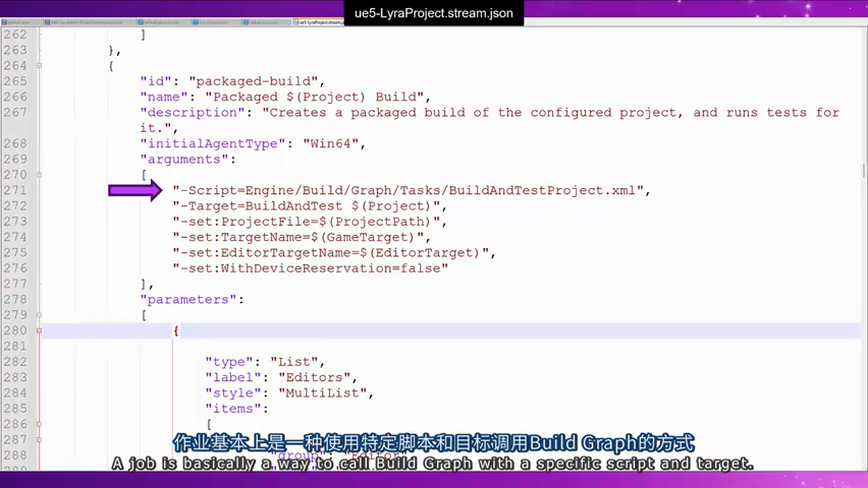Select line 271 by clicking its line number
The image size is (868, 488).
[x=15, y=190]
